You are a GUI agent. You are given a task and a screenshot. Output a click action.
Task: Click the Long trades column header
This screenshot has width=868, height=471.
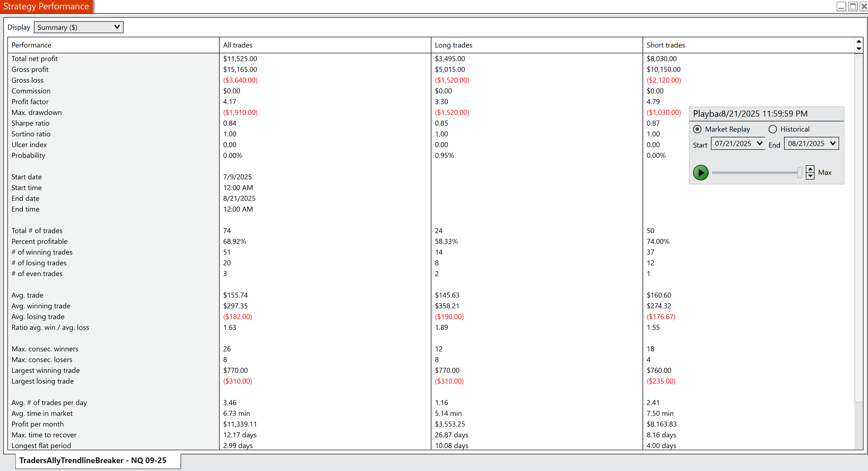(453, 45)
